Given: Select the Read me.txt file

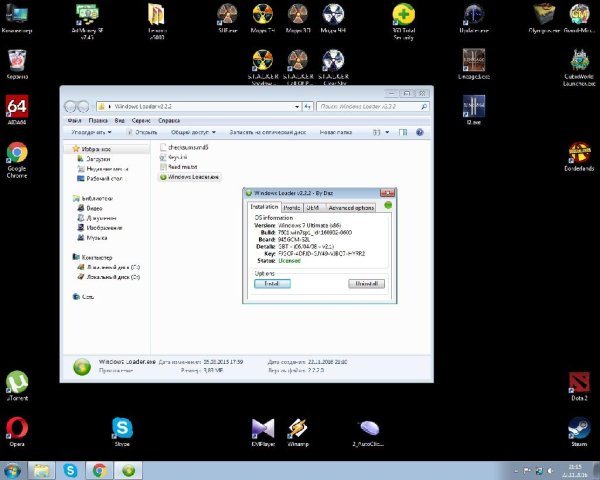Looking at the screenshot, I should click(179, 167).
